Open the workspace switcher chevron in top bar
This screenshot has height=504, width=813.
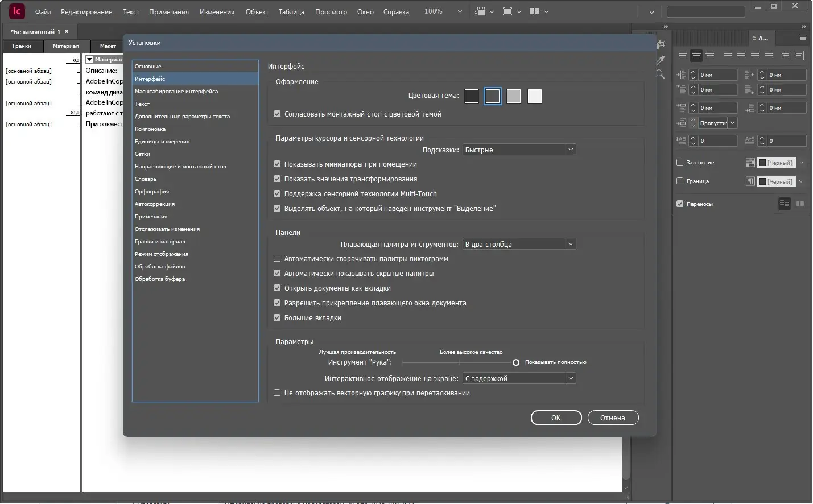click(651, 12)
